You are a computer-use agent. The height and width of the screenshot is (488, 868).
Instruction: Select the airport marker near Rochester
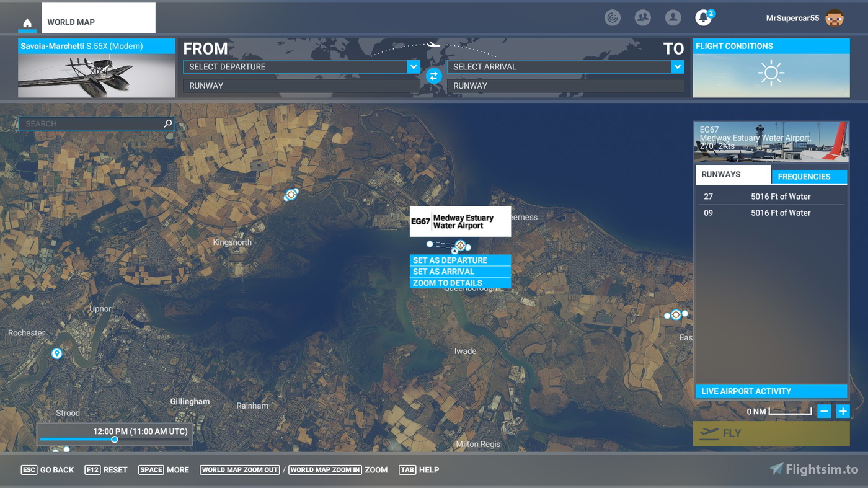pyautogui.click(x=56, y=353)
